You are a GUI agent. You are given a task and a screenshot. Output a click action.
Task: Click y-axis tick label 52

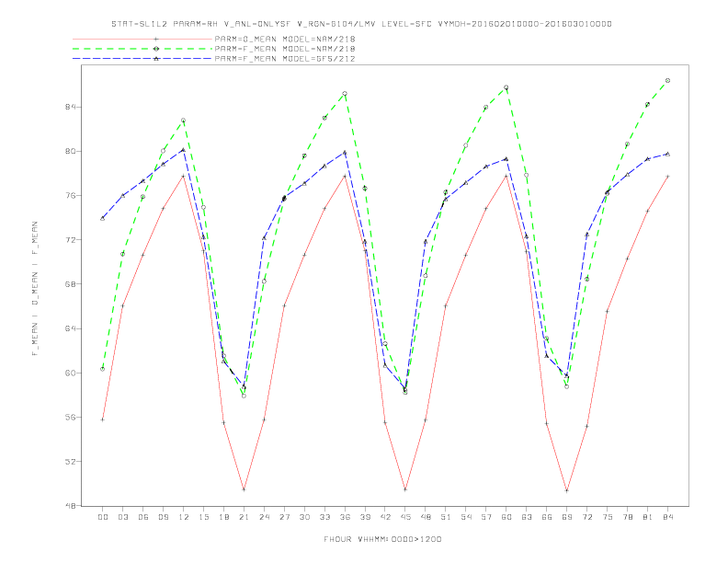[71, 462]
